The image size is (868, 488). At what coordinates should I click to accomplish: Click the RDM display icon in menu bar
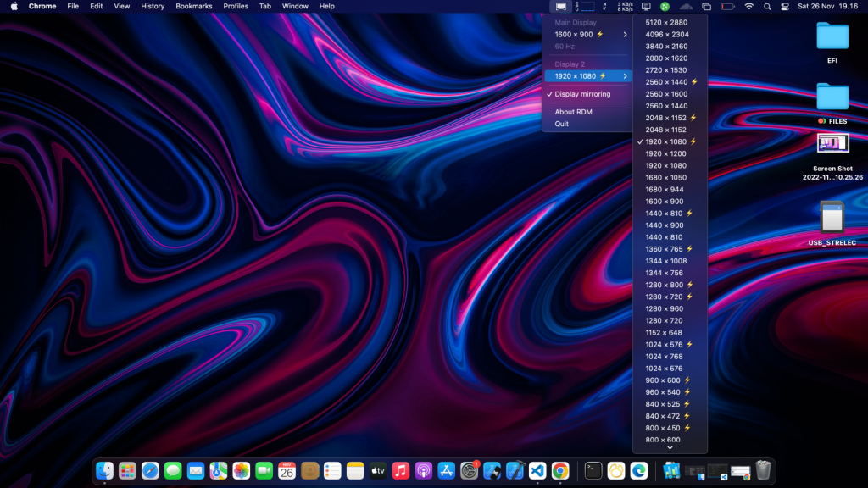[560, 6]
